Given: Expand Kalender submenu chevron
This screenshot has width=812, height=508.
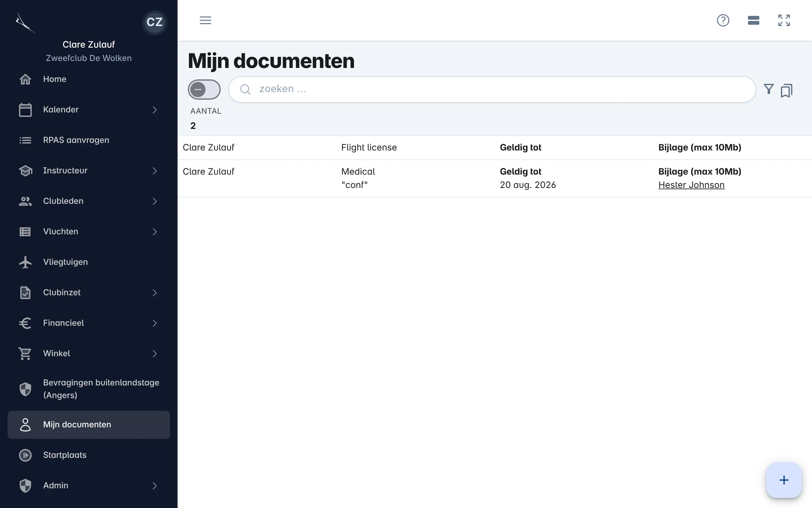Looking at the screenshot, I should (x=154, y=110).
